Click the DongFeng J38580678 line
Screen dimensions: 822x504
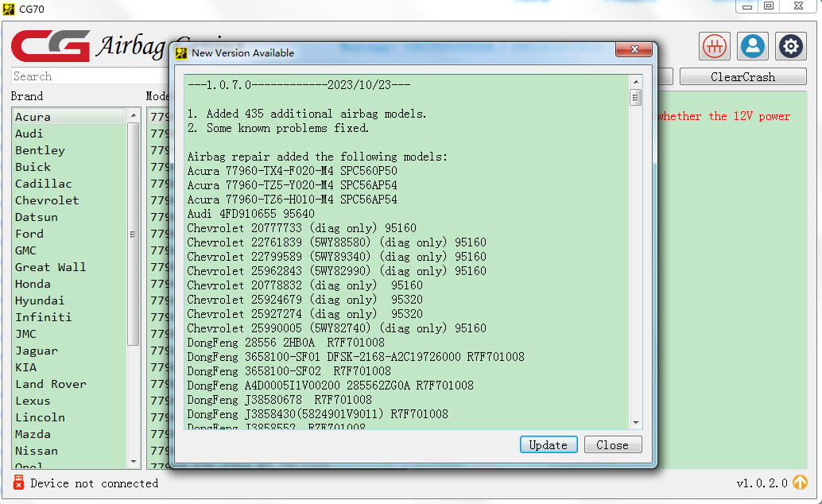point(279,400)
